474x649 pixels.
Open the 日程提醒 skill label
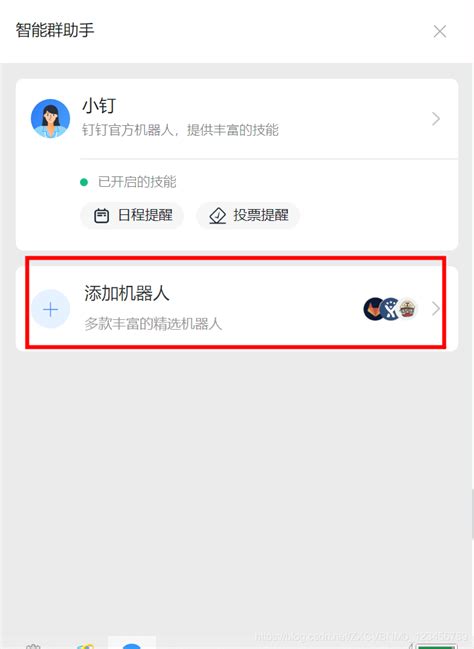145,215
